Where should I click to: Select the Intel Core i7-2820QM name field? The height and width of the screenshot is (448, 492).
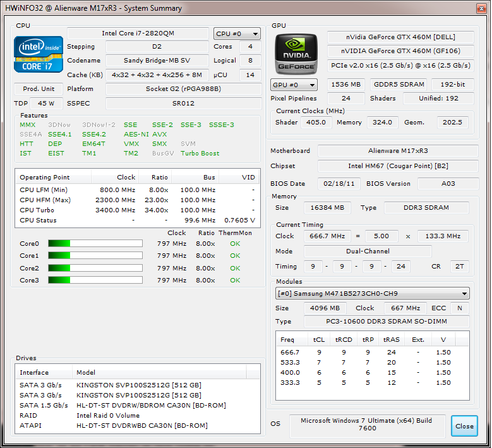(x=138, y=33)
